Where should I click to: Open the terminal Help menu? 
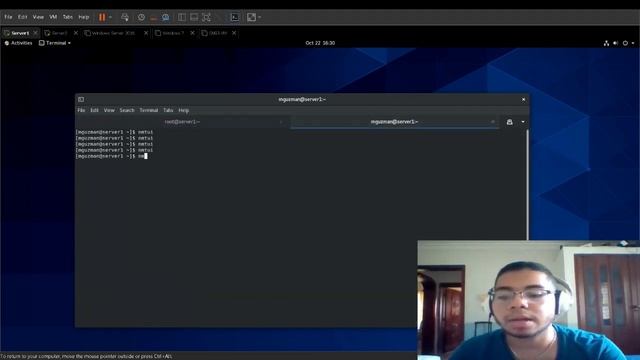[184, 110]
